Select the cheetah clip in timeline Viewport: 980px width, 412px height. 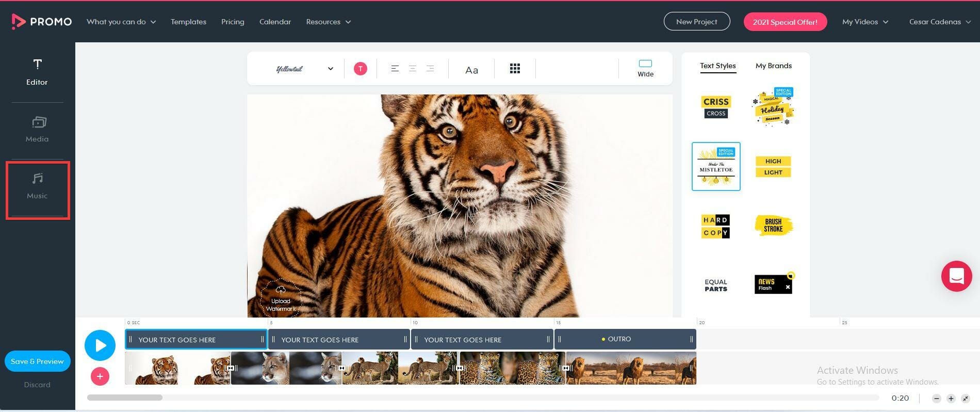(400, 368)
